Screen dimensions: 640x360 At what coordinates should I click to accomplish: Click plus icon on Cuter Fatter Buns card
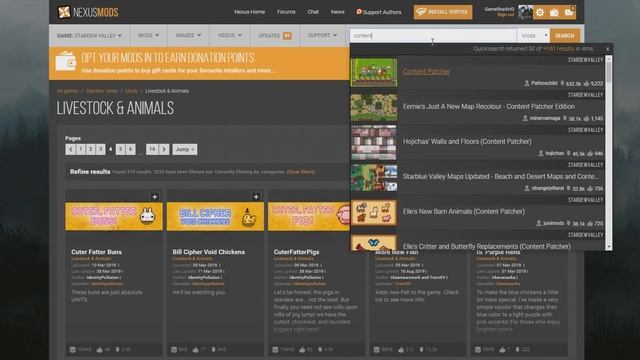tap(155, 197)
